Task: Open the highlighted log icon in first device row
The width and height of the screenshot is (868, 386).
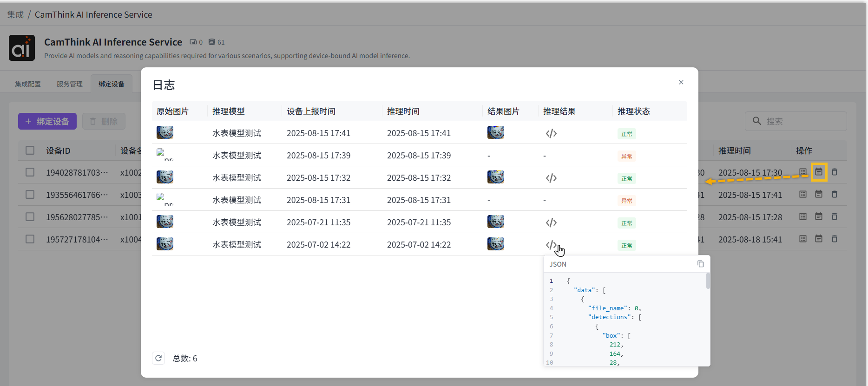Action: pyautogui.click(x=819, y=172)
